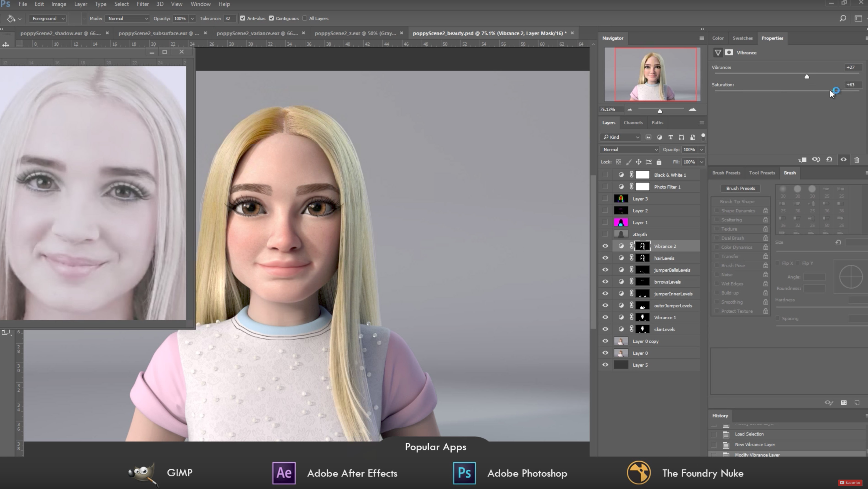This screenshot has height=489, width=868.
Task: Expand the Layers Fill dropdown arrow
Action: 702,162
